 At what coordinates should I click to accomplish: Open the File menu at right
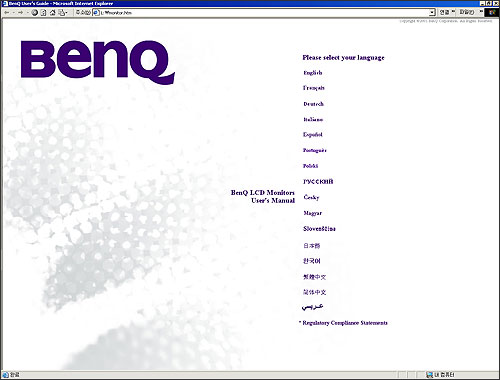pos(467,12)
